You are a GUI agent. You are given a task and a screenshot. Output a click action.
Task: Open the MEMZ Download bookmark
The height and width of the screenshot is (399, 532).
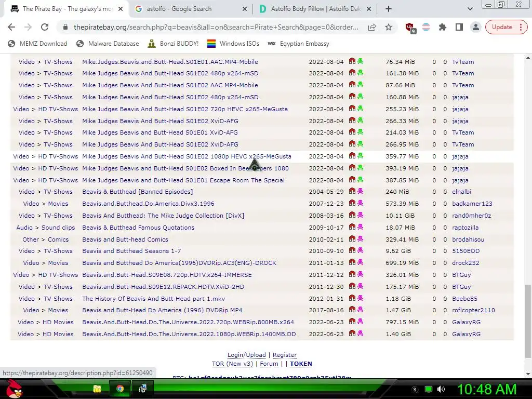pos(37,44)
